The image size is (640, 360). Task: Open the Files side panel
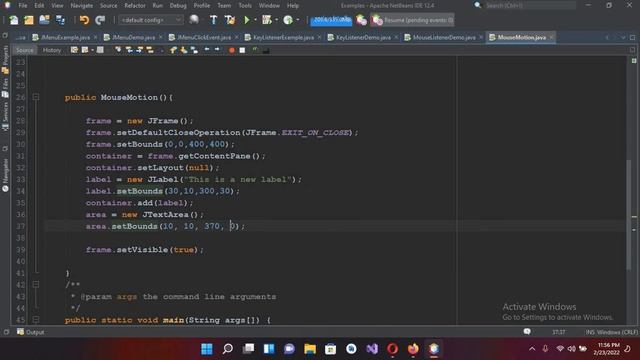[x=5, y=88]
